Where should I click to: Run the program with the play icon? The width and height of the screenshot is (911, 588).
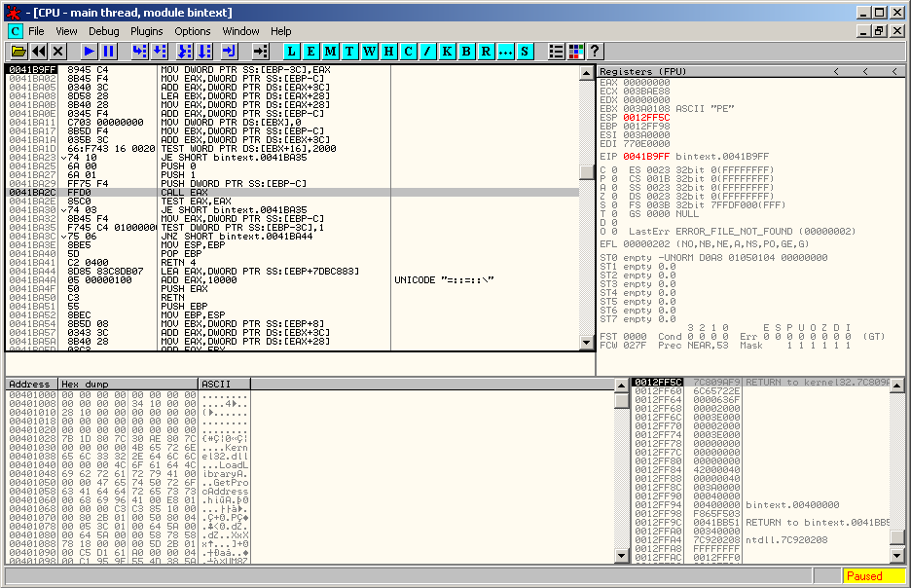(x=89, y=51)
